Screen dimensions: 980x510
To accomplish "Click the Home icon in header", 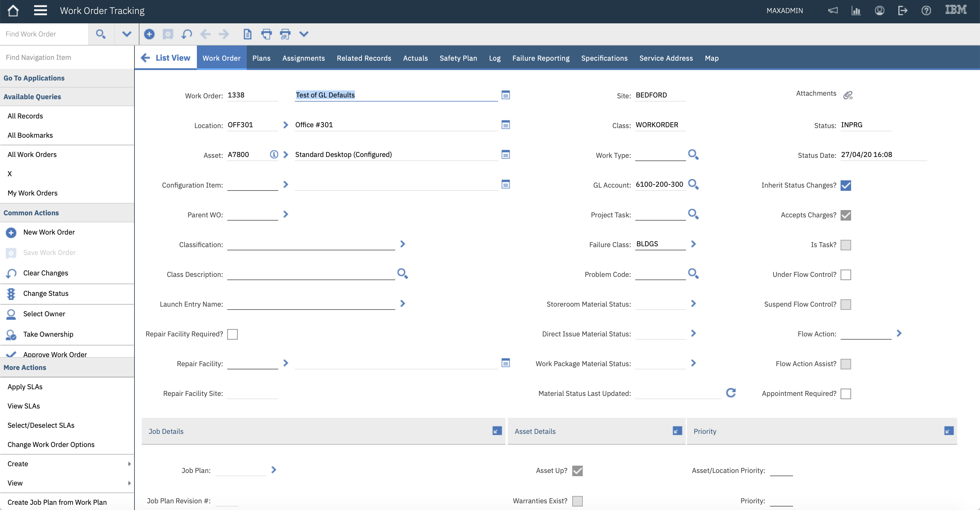I will [x=13, y=11].
